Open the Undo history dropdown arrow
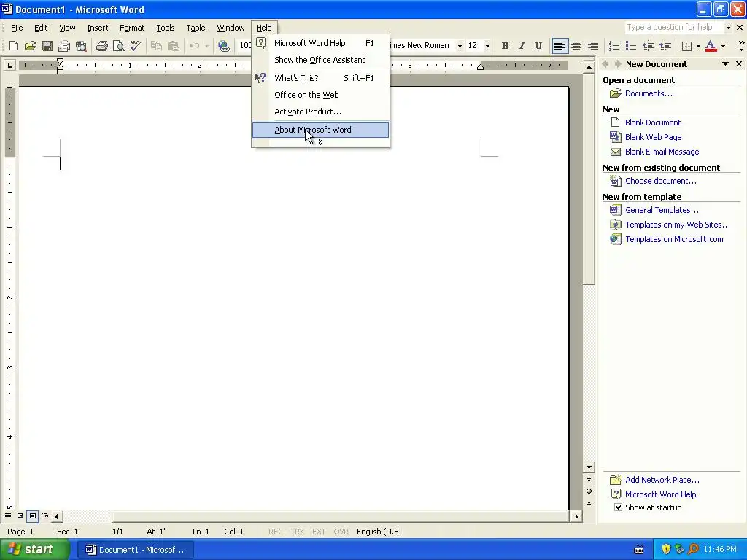The height and width of the screenshot is (560, 747). [x=206, y=46]
